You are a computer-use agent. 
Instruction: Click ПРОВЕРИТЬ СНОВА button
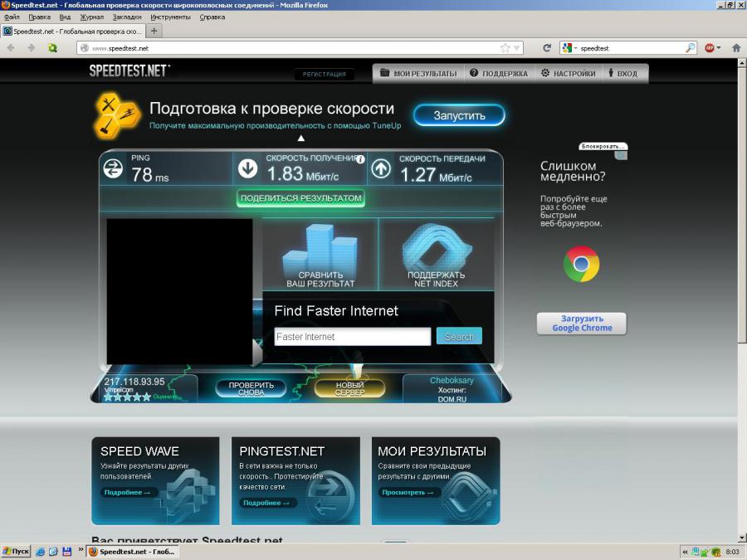click(251, 388)
